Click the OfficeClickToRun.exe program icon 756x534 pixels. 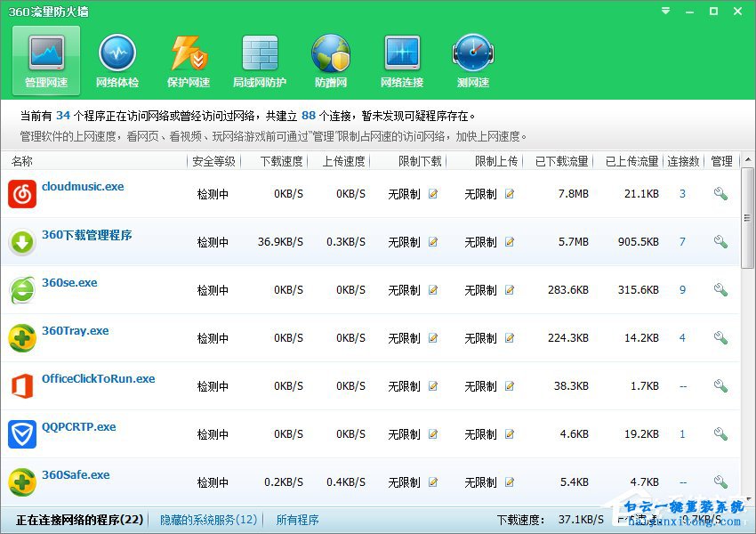(22, 385)
